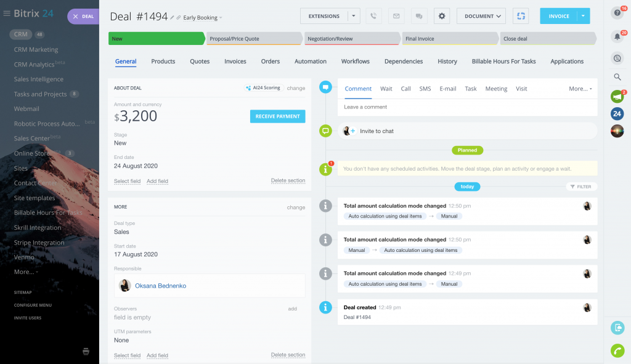The width and height of the screenshot is (631, 364).
Task: Expand the Invoice button dropdown arrow
Action: (583, 16)
